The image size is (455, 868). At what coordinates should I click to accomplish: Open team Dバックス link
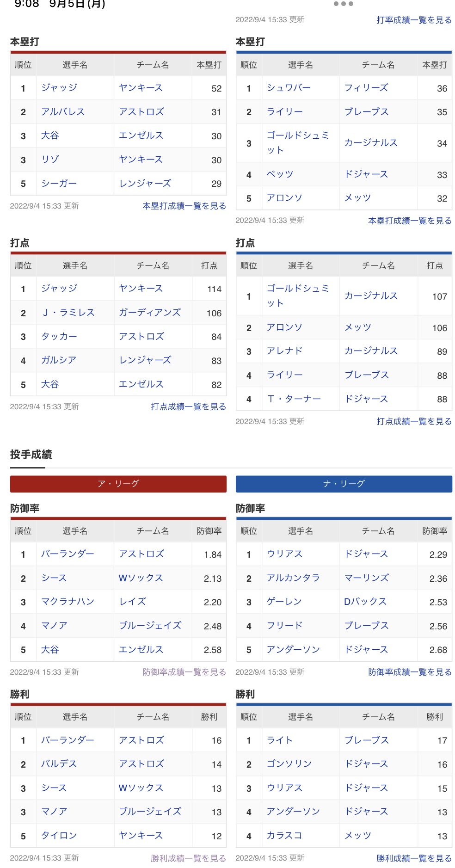(365, 602)
